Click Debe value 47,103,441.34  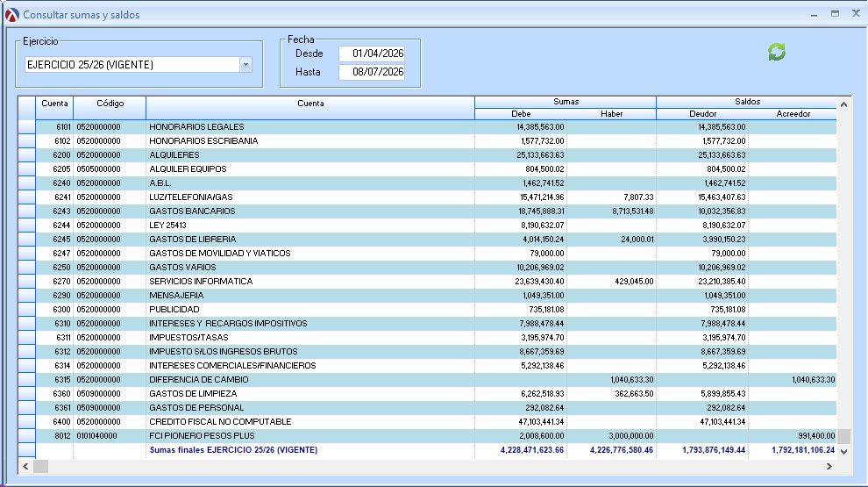click(x=540, y=421)
